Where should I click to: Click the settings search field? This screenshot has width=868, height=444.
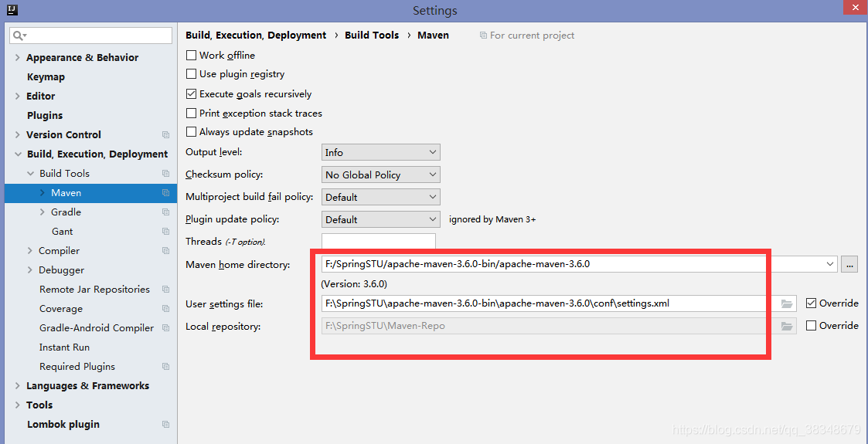[90, 36]
